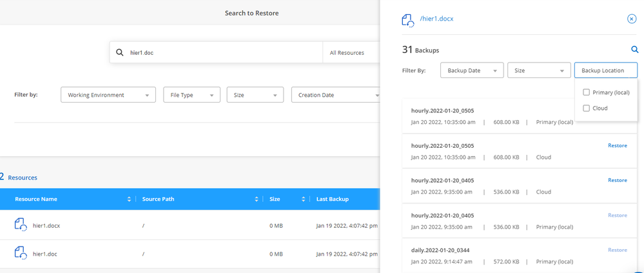Screen dimensions: 644x273
Task: Sort by Resource Name column arrows
Action: point(130,199)
